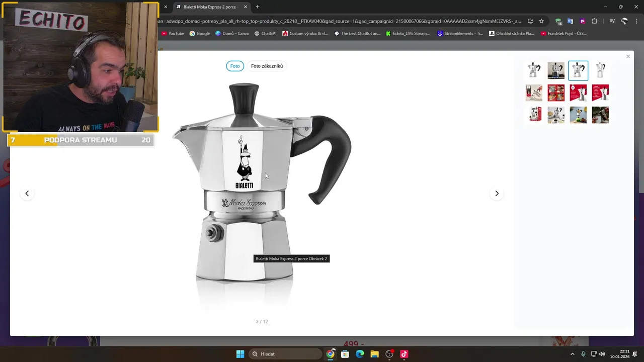Open the ChatGPT bookmark

[265, 34]
